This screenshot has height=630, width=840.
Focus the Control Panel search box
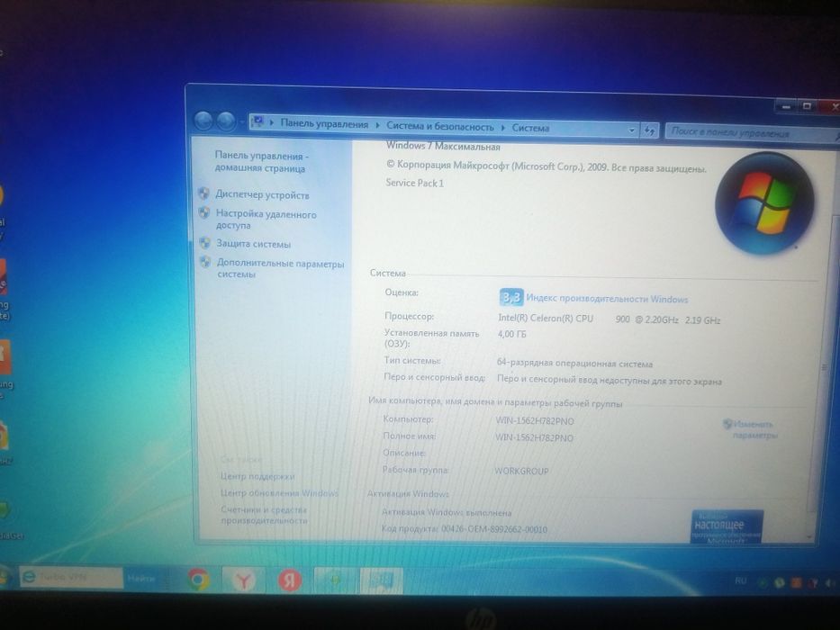point(750,133)
